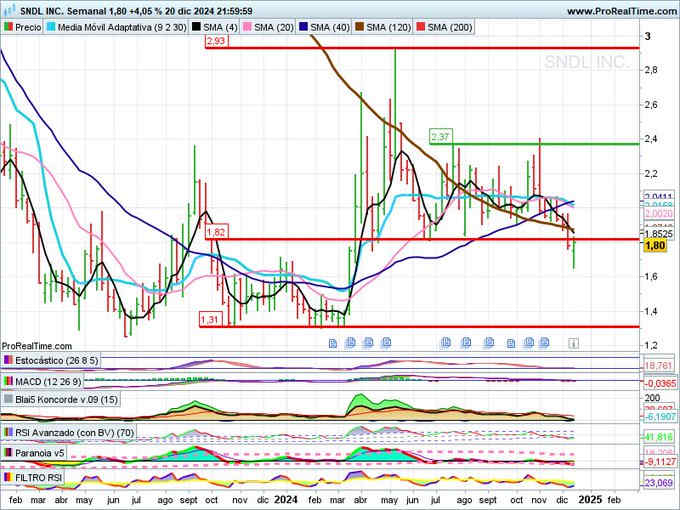Click the SMA (20) pink legend swatch

pyautogui.click(x=247, y=27)
